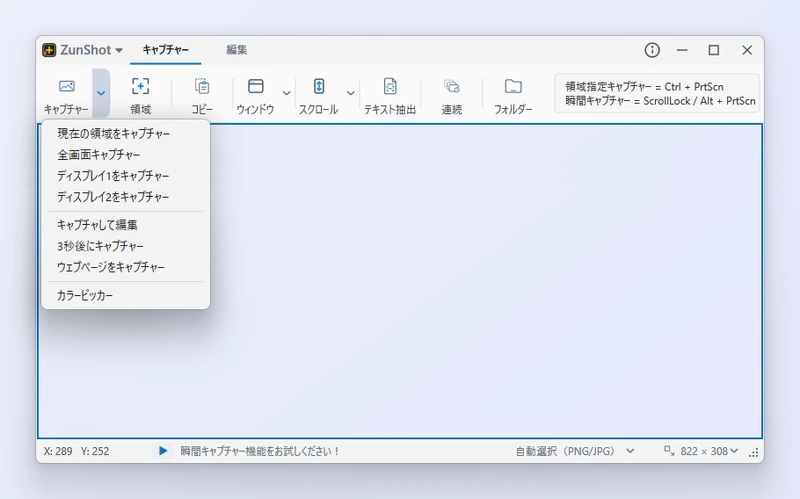Click the 領域指定キャプチャー = Ctrl + PrtScn hint
The width and height of the screenshot is (800, 499).
coord(644,86)
